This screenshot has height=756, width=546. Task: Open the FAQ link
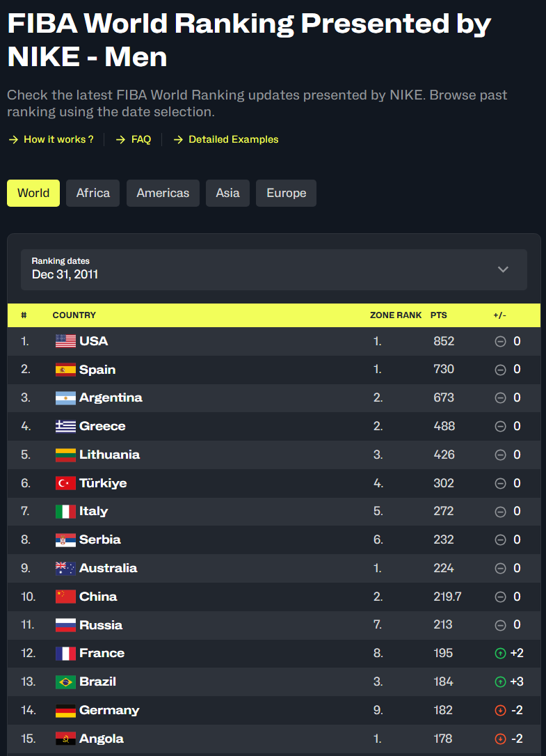140,139
